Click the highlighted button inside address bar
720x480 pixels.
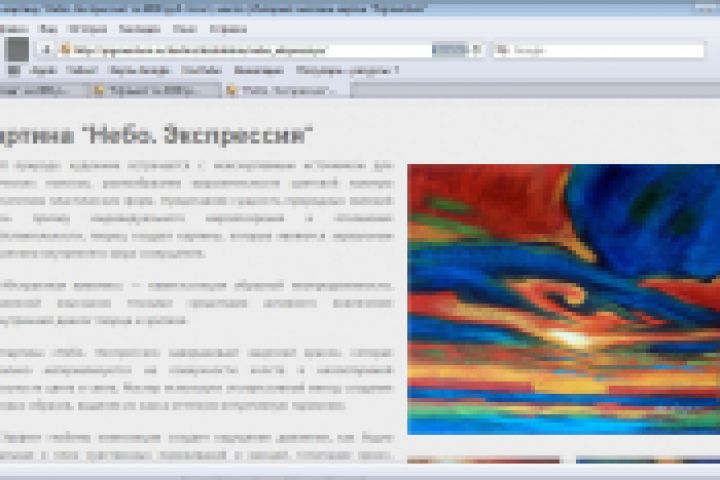tap(450, 50)
